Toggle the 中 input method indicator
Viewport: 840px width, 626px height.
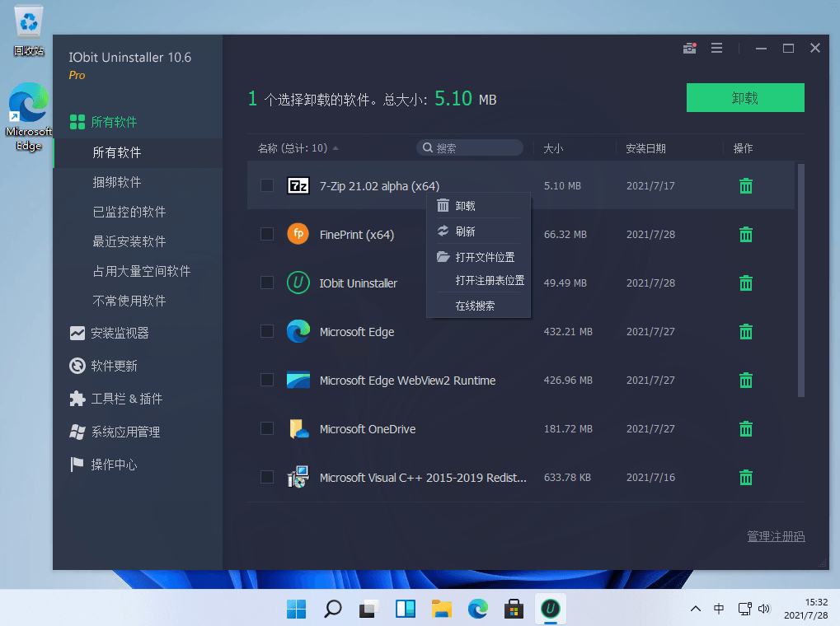click(x=719, y=609)
